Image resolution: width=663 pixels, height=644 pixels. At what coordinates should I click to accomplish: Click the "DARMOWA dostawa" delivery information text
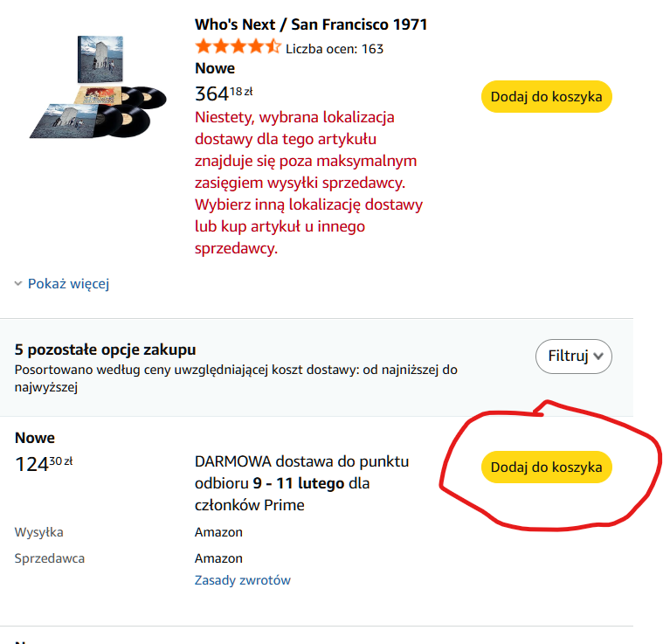pyautogui.click(x=301, y=482)
